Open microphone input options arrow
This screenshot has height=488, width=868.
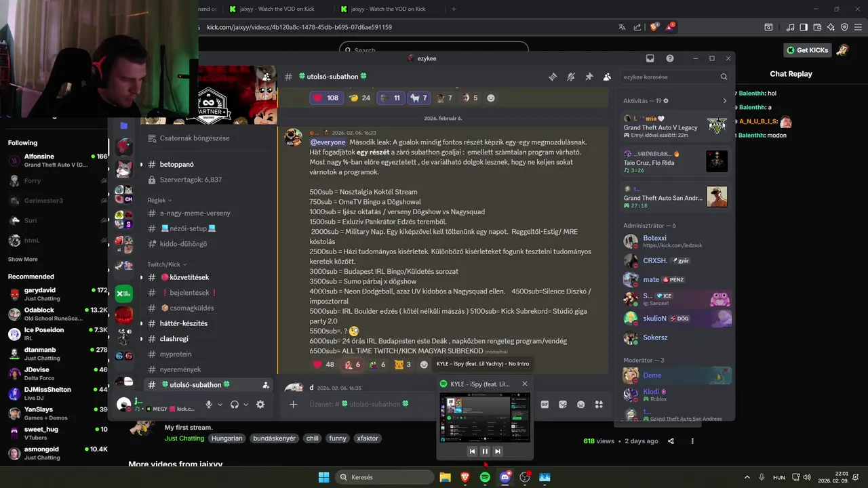pos(220,405)
